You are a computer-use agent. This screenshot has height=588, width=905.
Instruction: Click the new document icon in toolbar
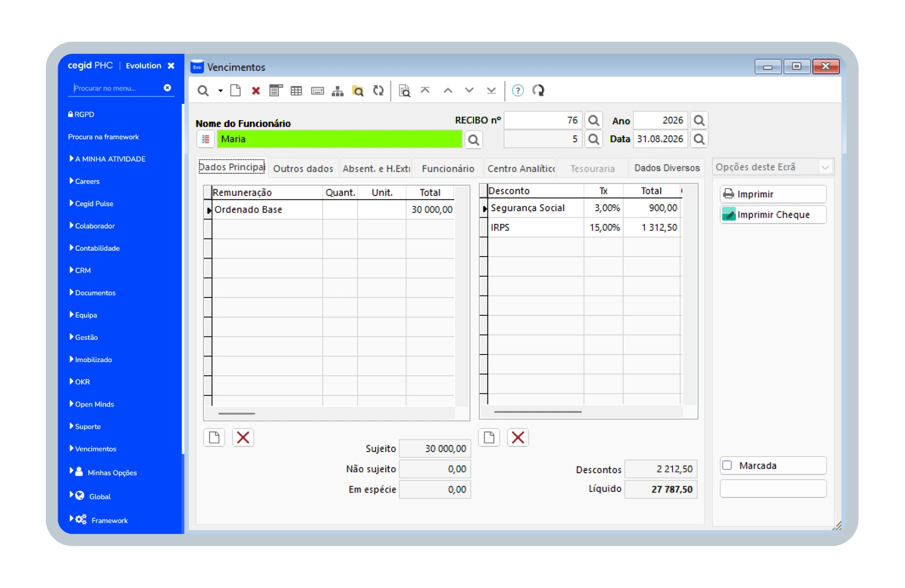coord(235,91)
